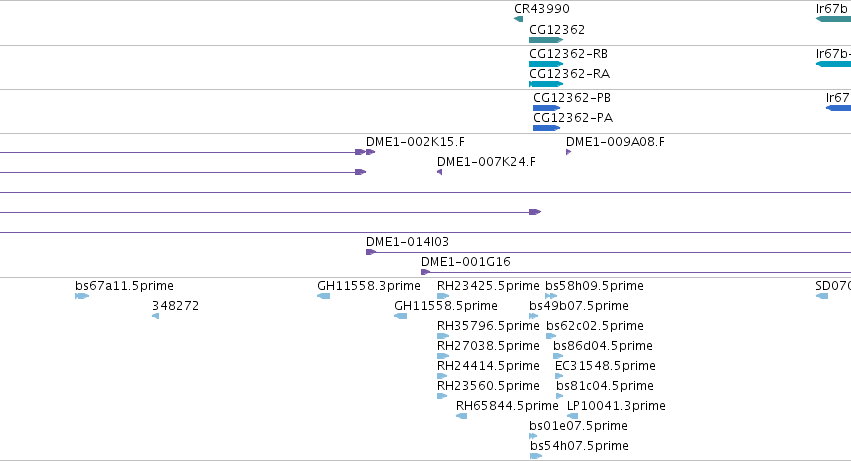Click the CG12362 gene feature bar

coord(546,40)
